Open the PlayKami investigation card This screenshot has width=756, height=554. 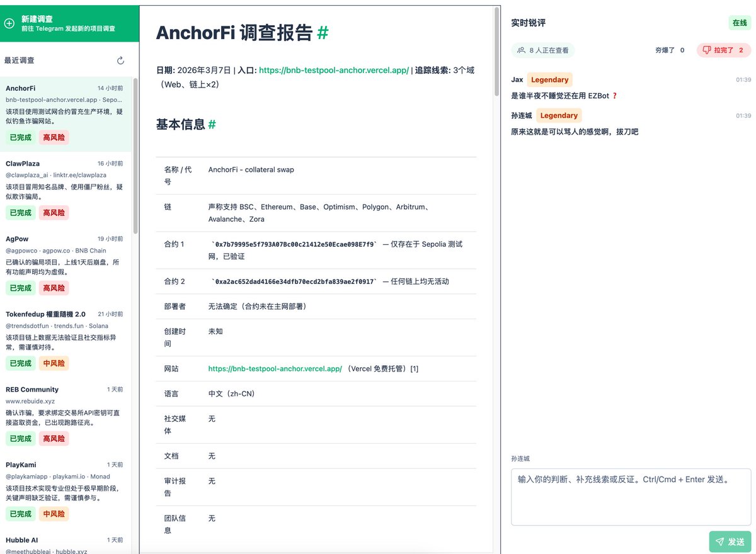click(x=66, y=491)
